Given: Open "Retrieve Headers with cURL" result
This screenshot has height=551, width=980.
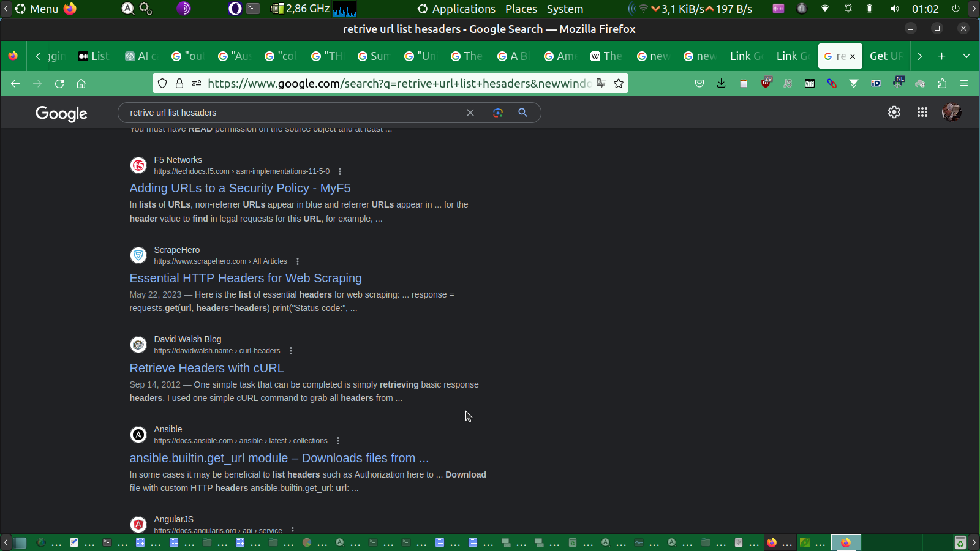Looking at the screenshot, I should click(x=206, y=368).
